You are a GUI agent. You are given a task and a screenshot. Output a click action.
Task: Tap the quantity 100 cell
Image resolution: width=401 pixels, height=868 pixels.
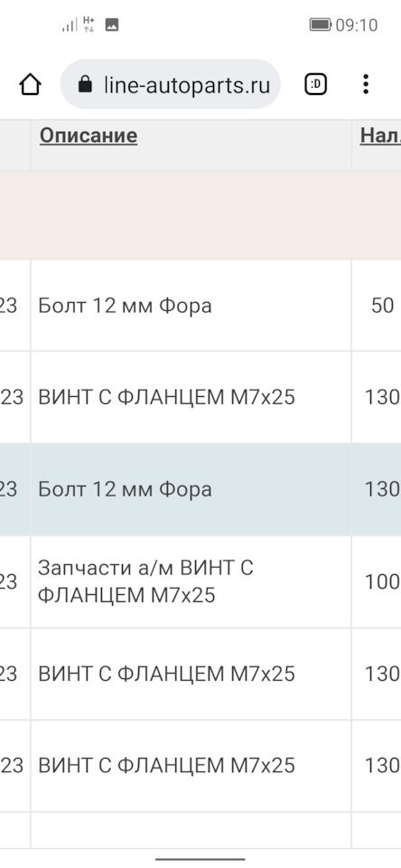(382, 581)
